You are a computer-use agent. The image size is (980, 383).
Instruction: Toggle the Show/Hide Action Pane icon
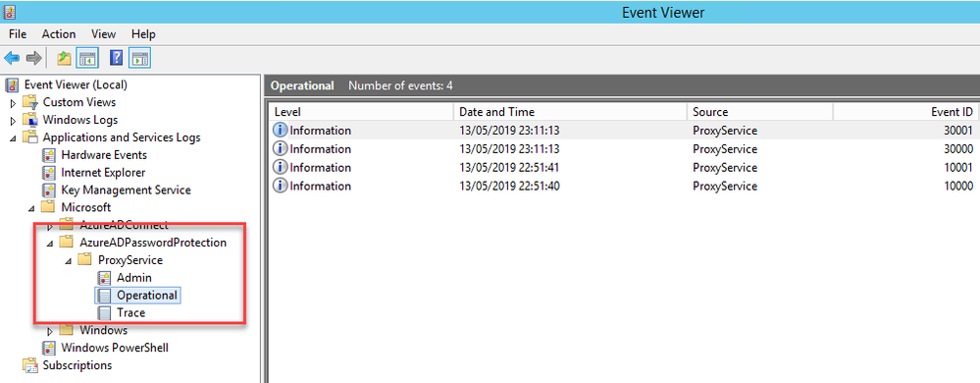[139, 58]
